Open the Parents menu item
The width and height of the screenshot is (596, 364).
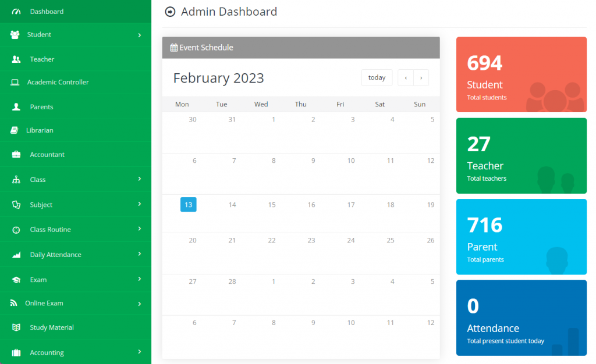click(x=41, y=107)
